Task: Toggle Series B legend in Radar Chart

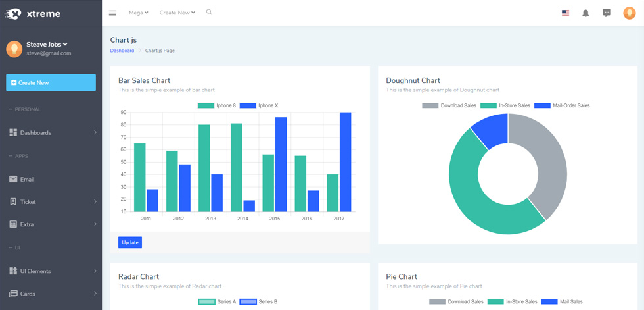Action: (x=258, y=302)
